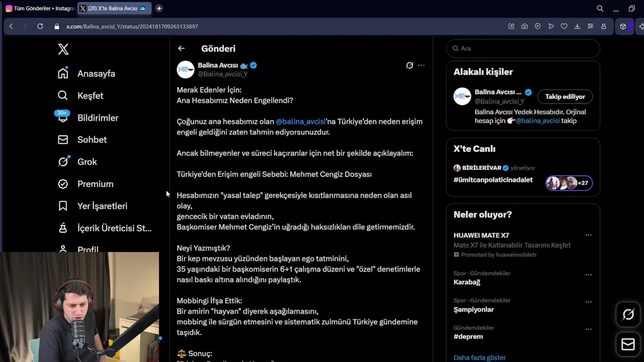Open a new browser tab
Screen dimensions: 644x362
click(159, 9)
